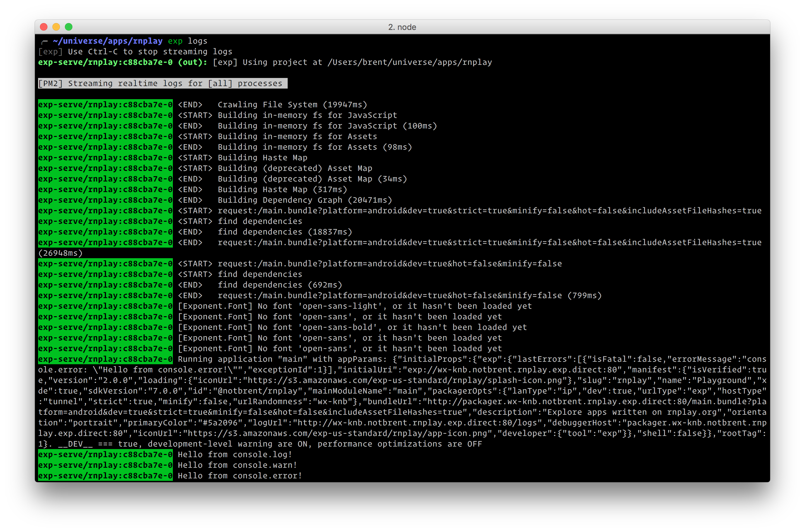
Task: Click the green zoom window button
Action: click(x=69, y=27)
